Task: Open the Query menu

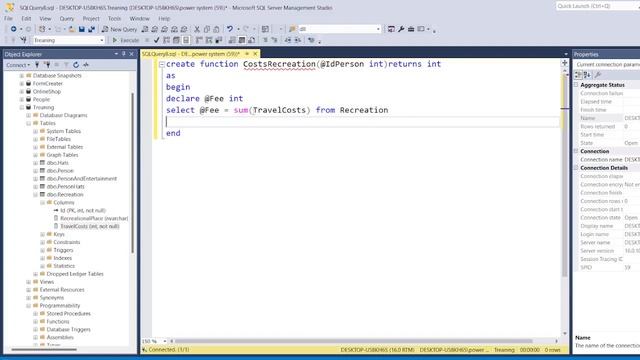Action: 67,18
